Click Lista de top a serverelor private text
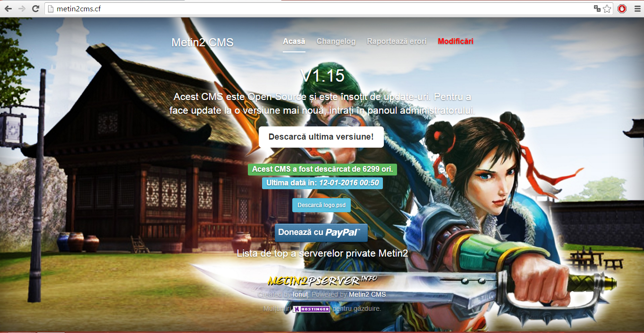Viewport: 644px width, 333px height. [x=322, y=253]
